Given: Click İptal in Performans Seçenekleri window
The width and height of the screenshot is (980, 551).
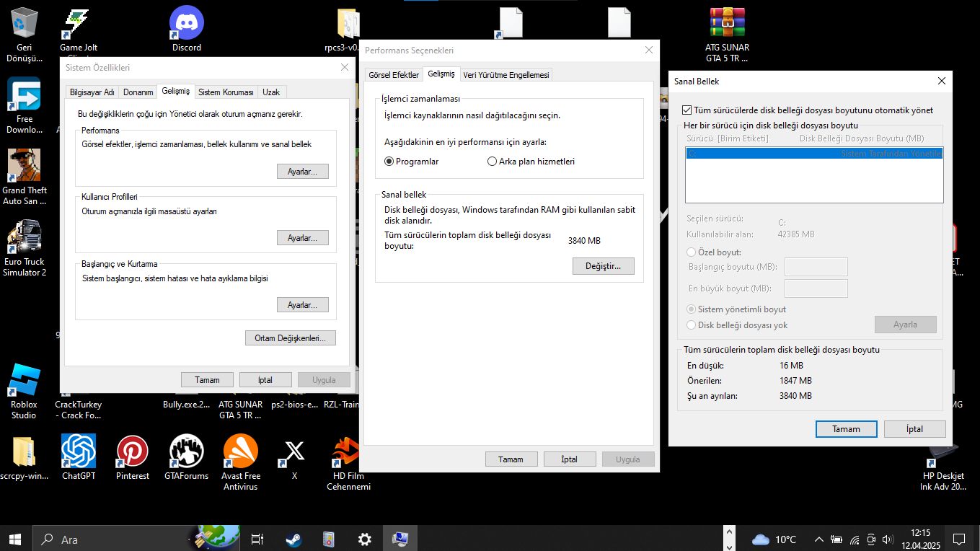Looking at the screenshot, I should [570, 459].
